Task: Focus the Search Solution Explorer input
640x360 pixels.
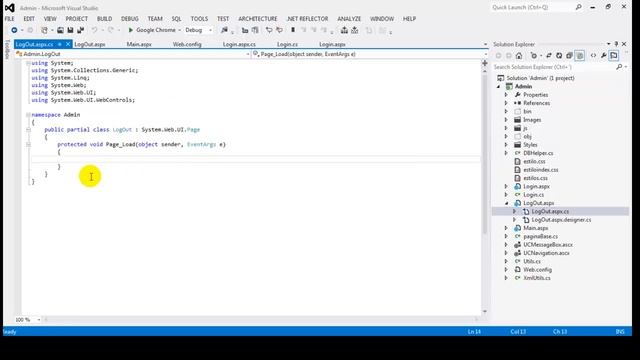Action: click(x=553, y=67)
